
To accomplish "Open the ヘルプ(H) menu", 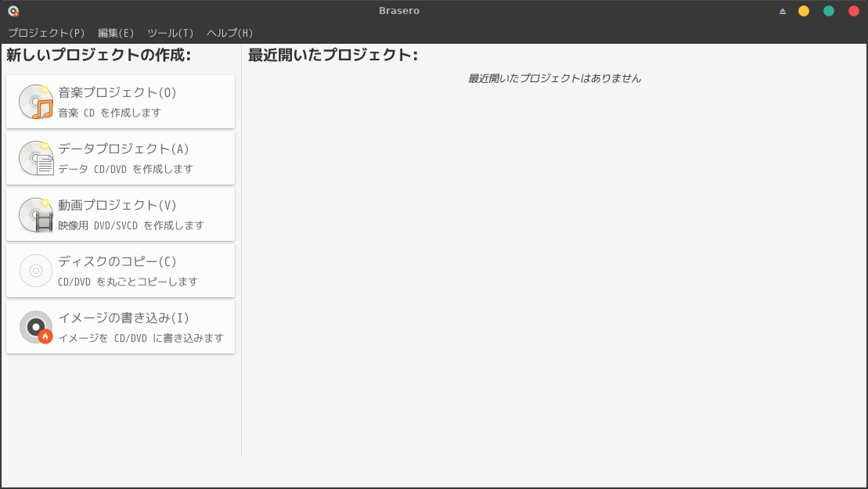I will [230, 33].
